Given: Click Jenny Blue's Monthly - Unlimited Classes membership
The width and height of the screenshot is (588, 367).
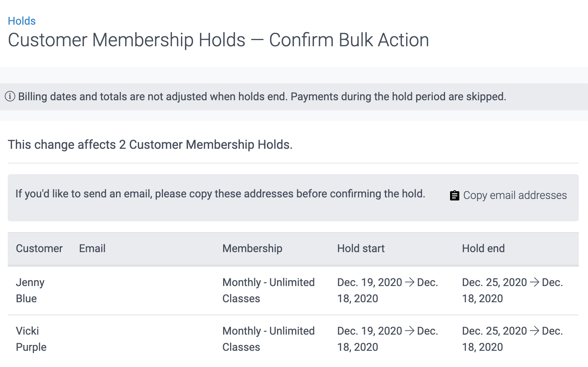Looking at the screenshot, I should click(269, 290).
